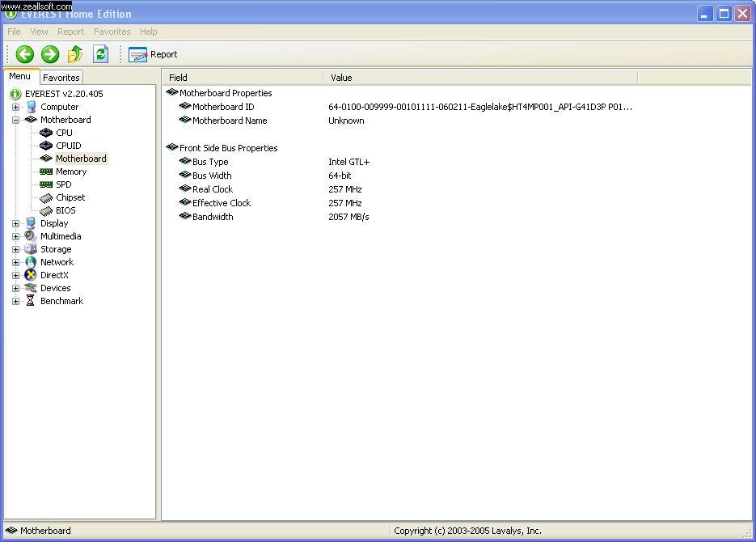Sort by the Field column header
This screenshot has width=756, height=542.
coord(243,78)
